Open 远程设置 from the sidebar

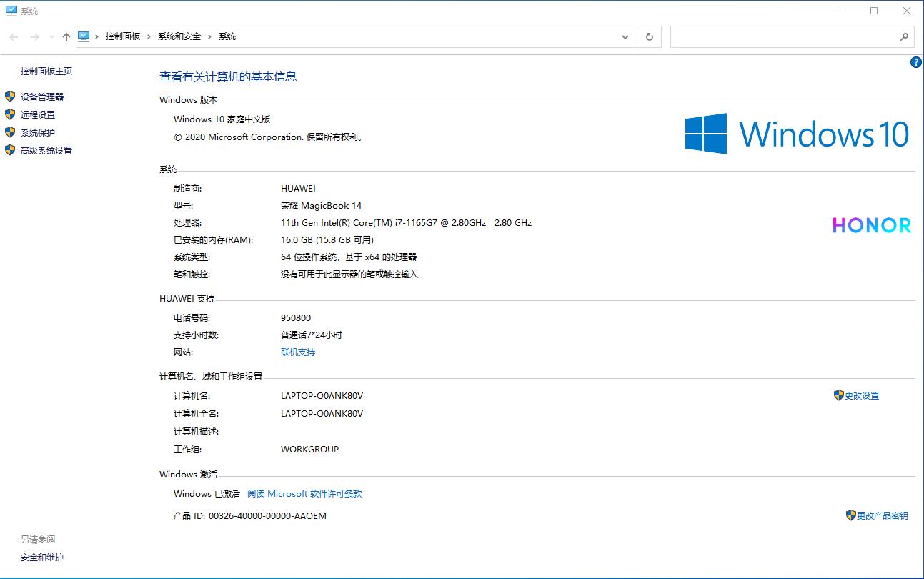(36, 114)
